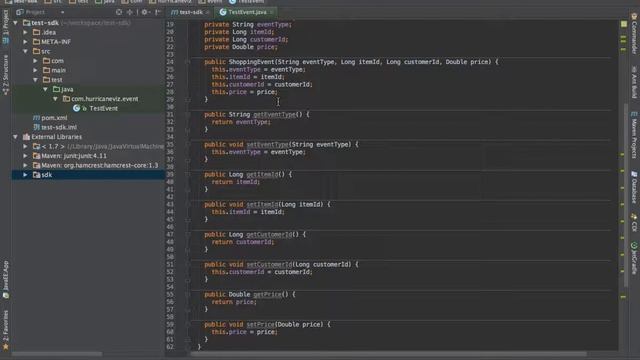Image resolution: width=640 pixels, height=360 pixels.
Task: Open the Ant Build tool window
Action: tap(634, 82)
